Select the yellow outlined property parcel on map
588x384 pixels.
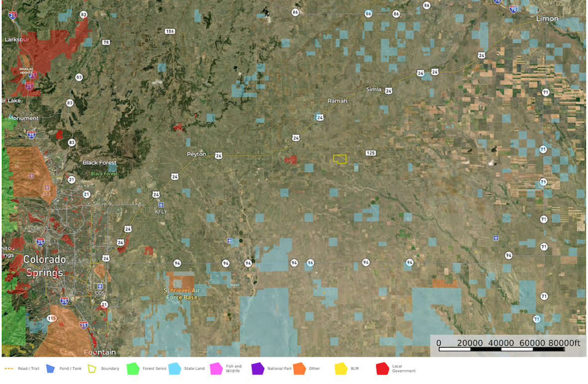(x=340, y=159)
